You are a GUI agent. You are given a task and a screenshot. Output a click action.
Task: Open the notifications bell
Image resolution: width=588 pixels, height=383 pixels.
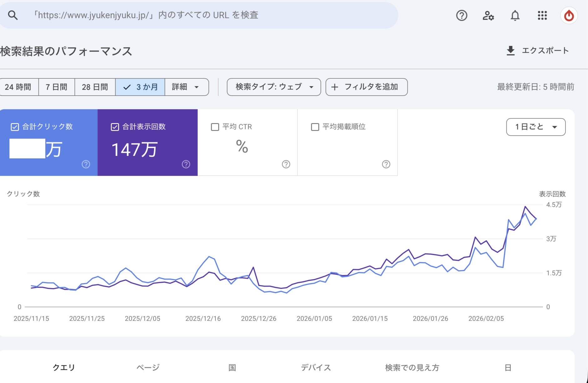point(515,15)
